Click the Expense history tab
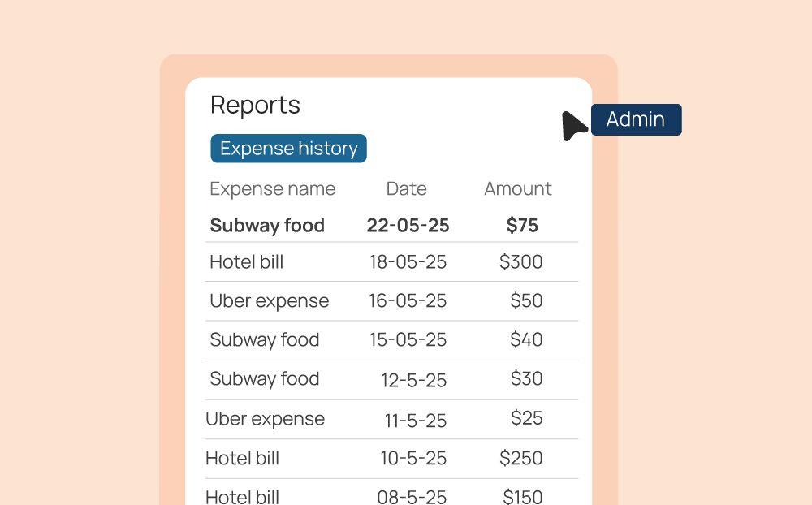This screenshot has height=505, width=812. [288, 149]
